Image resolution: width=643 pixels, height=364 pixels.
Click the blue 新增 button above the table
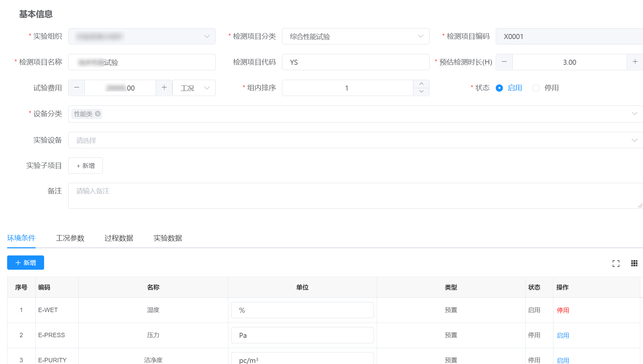coord(25,263)
